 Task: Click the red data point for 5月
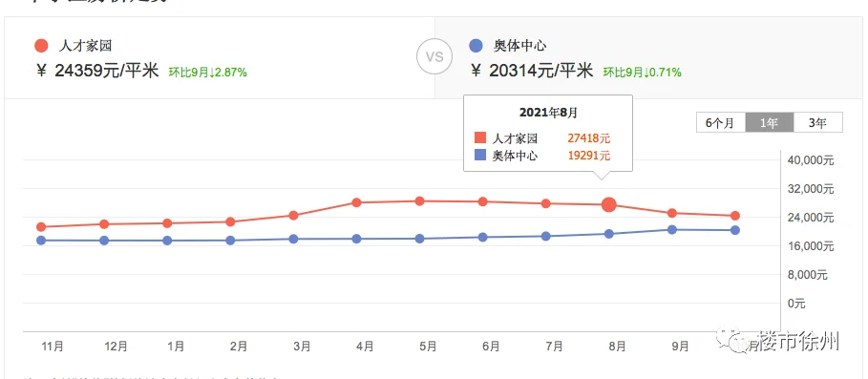tap(419, 200)
